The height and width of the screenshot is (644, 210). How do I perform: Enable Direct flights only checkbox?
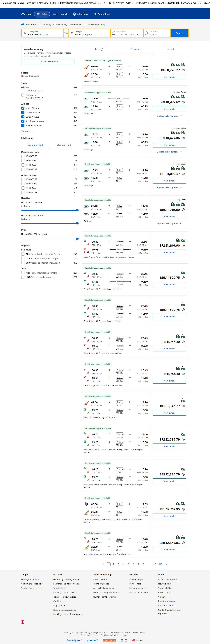(85, 25)
